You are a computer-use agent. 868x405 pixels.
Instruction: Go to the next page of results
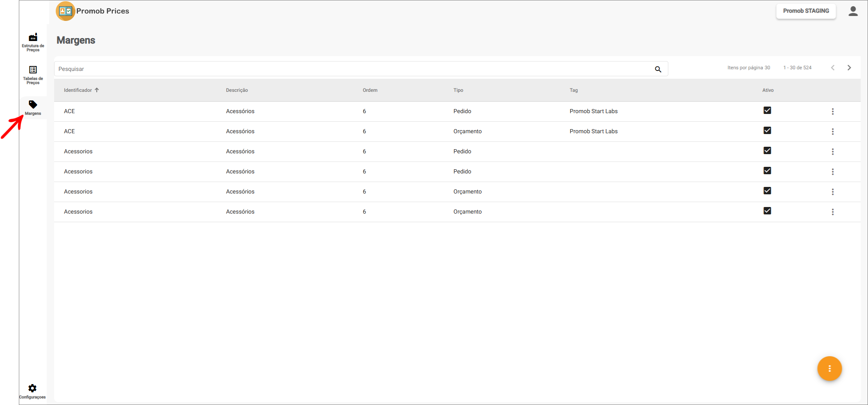tap(849, 68)
